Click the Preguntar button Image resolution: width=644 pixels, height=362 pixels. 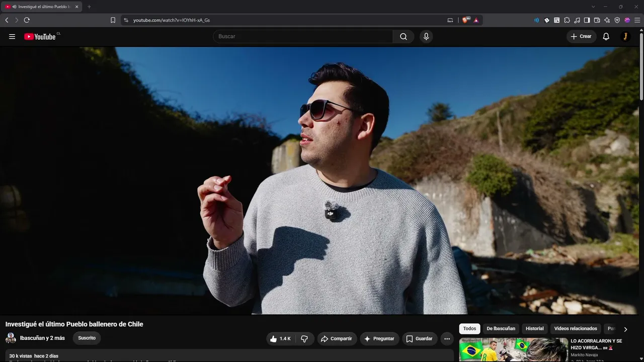(379, 339)
